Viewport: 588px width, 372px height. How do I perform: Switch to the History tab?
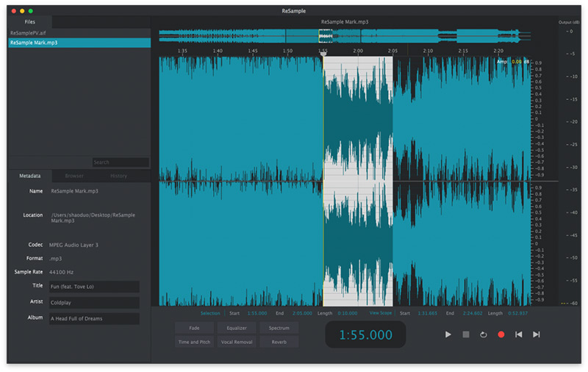point(118,176)
